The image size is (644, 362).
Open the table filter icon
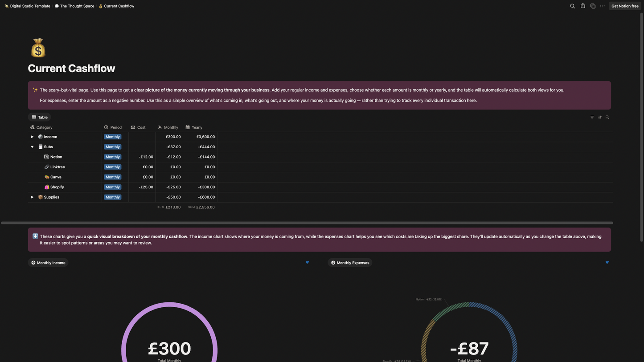(592, 117)
